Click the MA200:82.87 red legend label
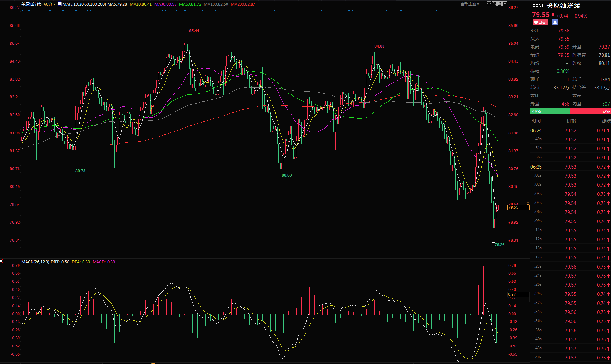 [243, 4]
